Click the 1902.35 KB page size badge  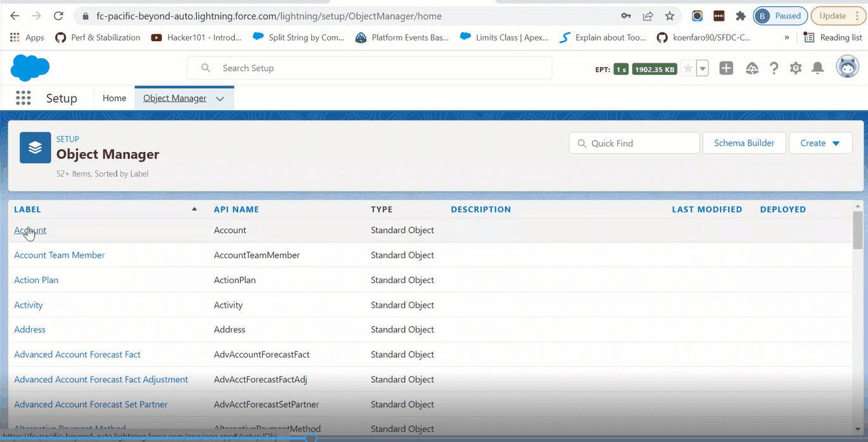click(x=654, y=69)
